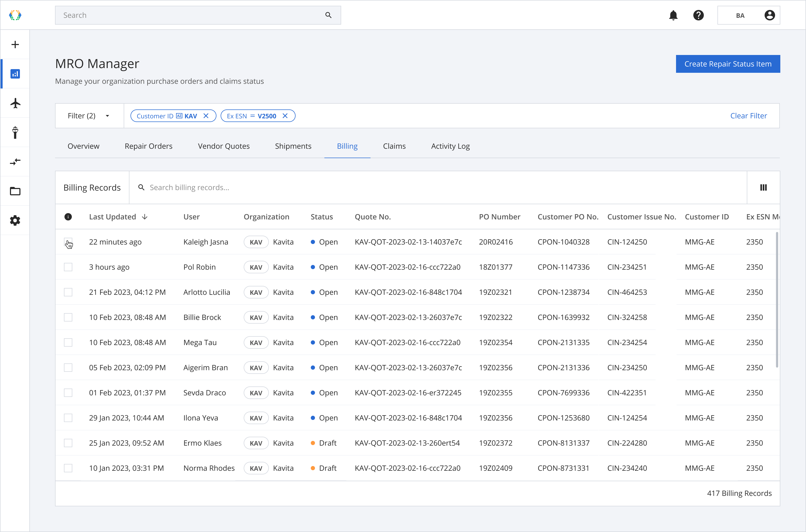Click KAV badge in Kaleigh Jasna row
The width and height of the screenshot is (806, 532).
pos(256,242)
